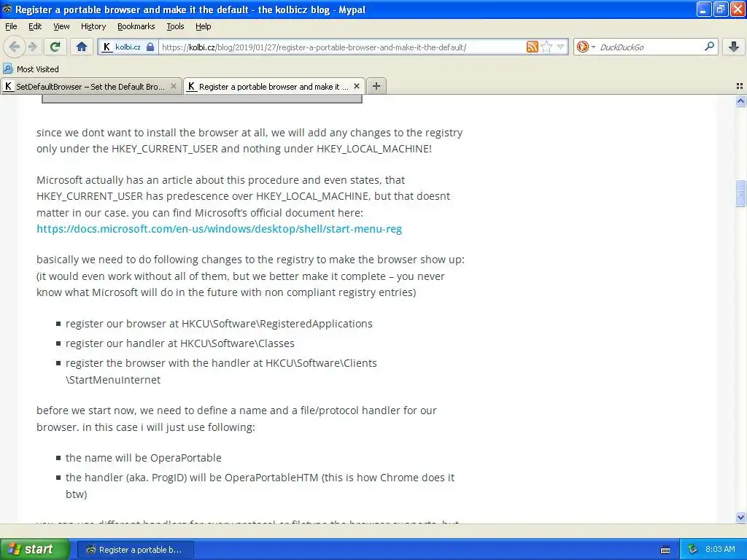Open the DuckDuckGo search engine selector
The height and width of the screenshot is (560, 747).
(x=586, y=47)
